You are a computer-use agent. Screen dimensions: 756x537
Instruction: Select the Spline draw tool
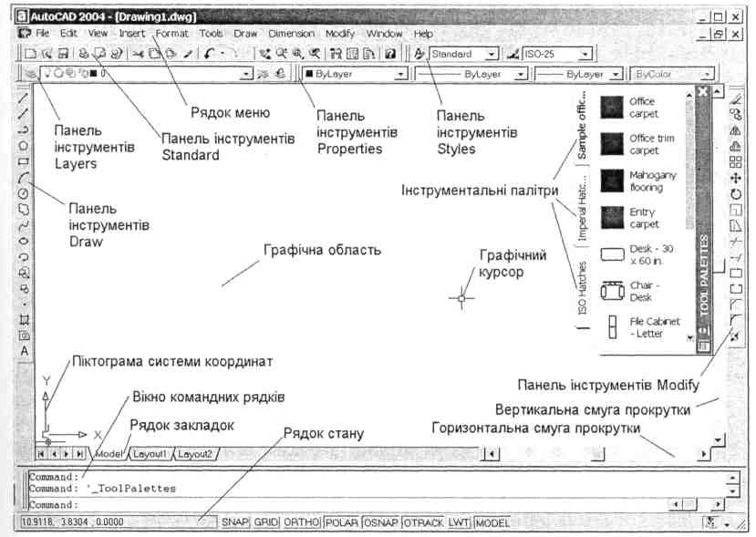pos(23,225)
